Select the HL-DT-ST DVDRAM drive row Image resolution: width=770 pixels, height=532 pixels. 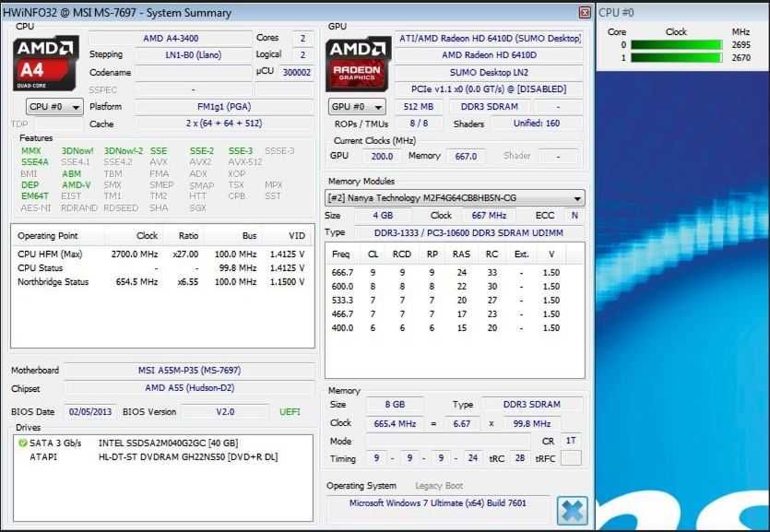(162, 457)
